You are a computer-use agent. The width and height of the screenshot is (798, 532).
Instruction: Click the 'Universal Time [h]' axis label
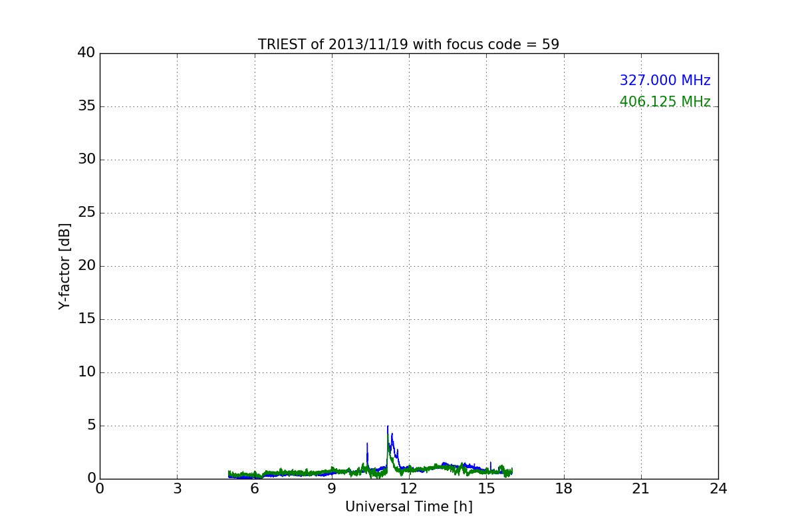click(408, 507)
